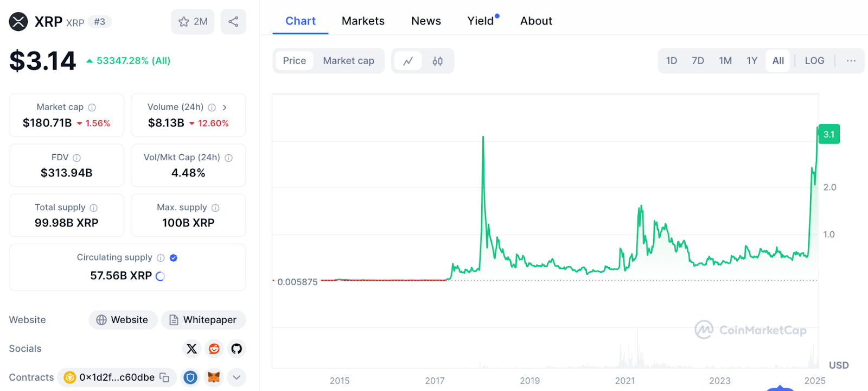The image size is (868, 391).
Task: Click the FDV info icon
Action: [x=77, y=157]
